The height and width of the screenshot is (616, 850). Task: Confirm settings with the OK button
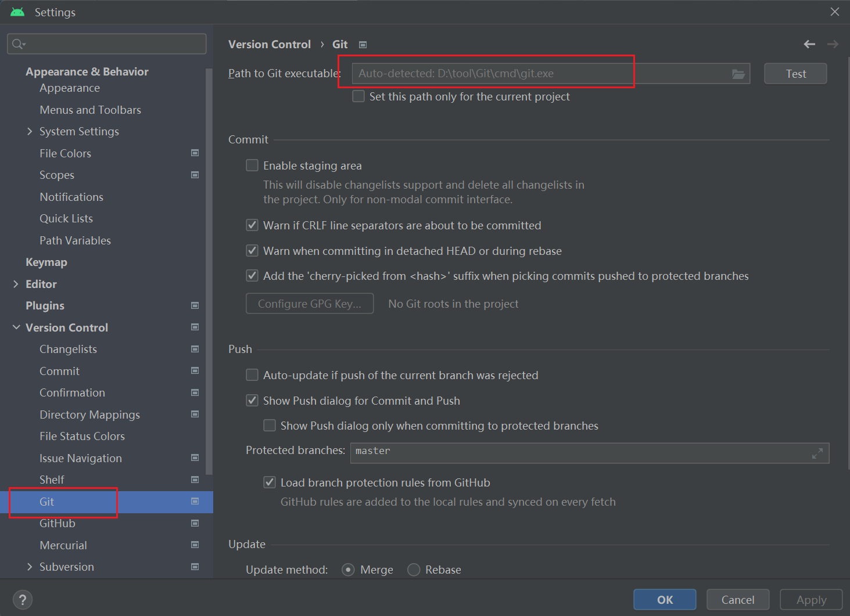665,600
